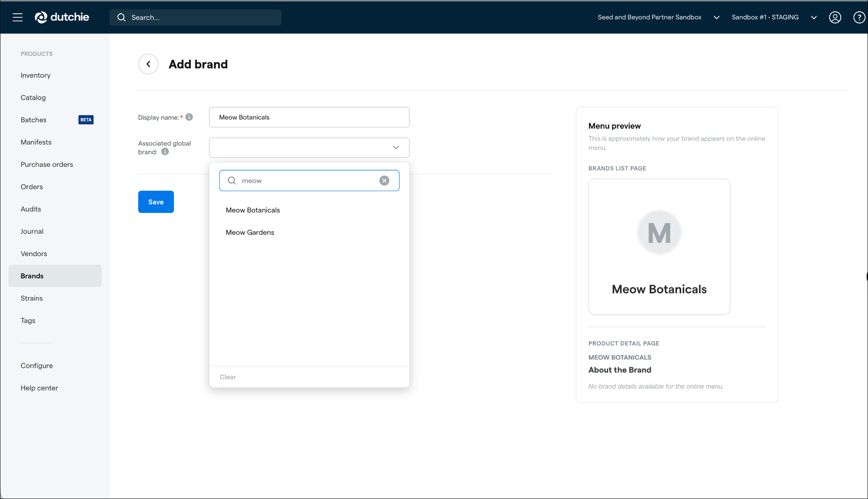Clear the meow search with the X icon
Viewport: 868px width, 499px height.
click(384, 180)
